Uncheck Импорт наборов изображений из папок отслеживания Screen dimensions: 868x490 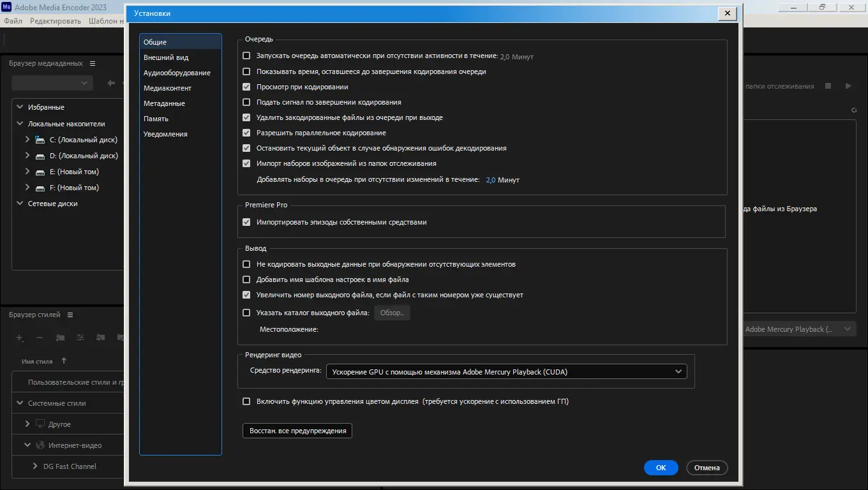pyautogui.click(x=246, y=163)
